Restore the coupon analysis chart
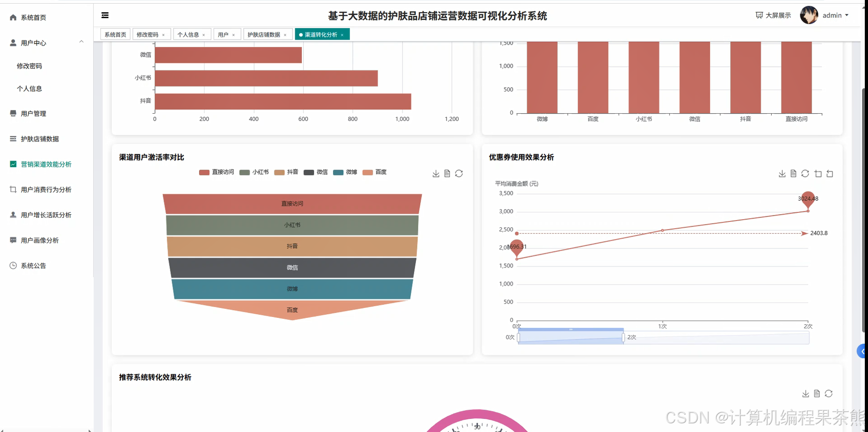868x432 pixels. click(805, 174)
